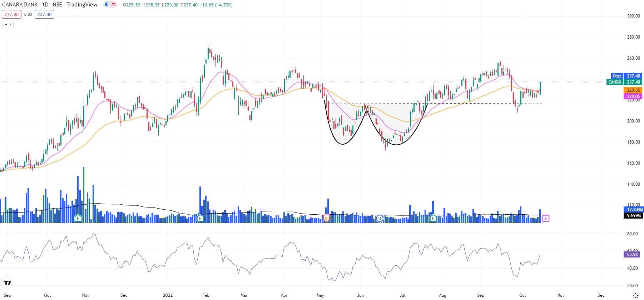644x300 pixels.
Task: Open the TradingView logo at bottom left
Action: (7, 282)
